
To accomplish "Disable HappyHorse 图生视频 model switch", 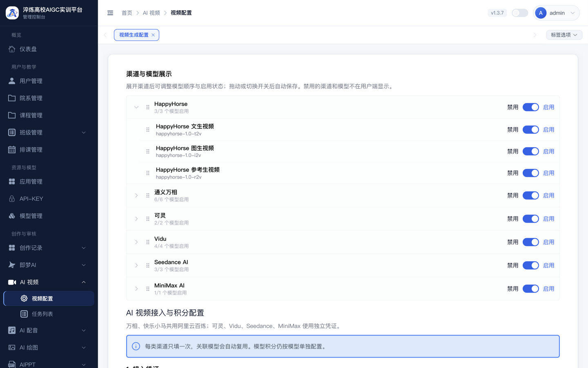I will tap(531, 151).
